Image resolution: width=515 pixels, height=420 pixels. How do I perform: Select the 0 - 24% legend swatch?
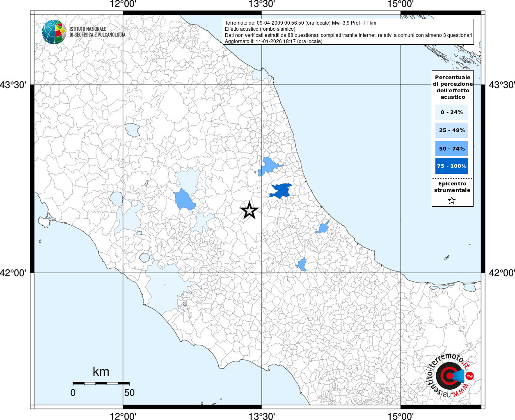point(451,112)
